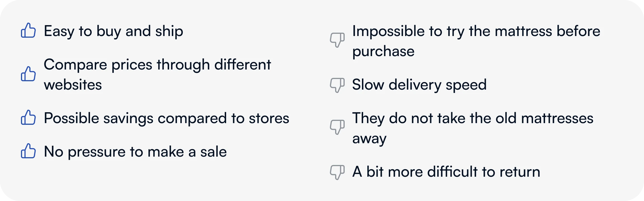Click thumbs-up icon next to 'No pressure to make a sale'

click(x=28, y=151)
